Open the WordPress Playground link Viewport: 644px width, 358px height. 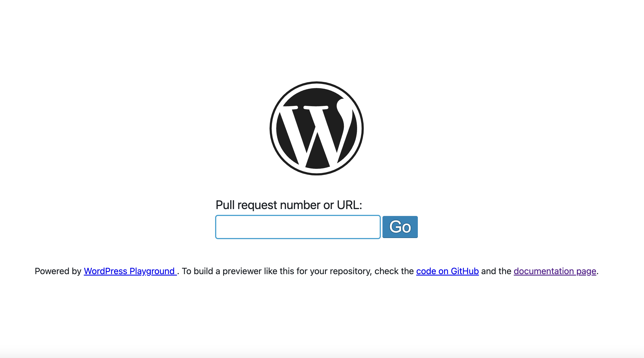130,271
